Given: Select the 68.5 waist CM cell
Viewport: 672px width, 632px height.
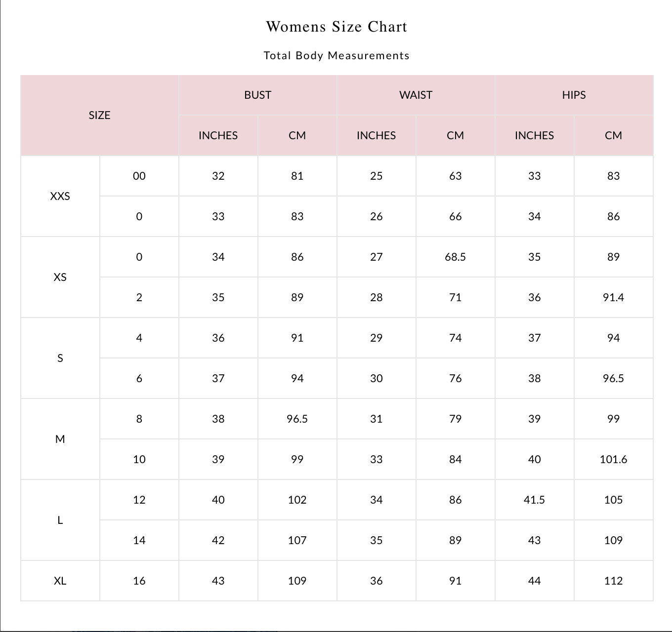Looking at the screenshot, I should point(455,257).
